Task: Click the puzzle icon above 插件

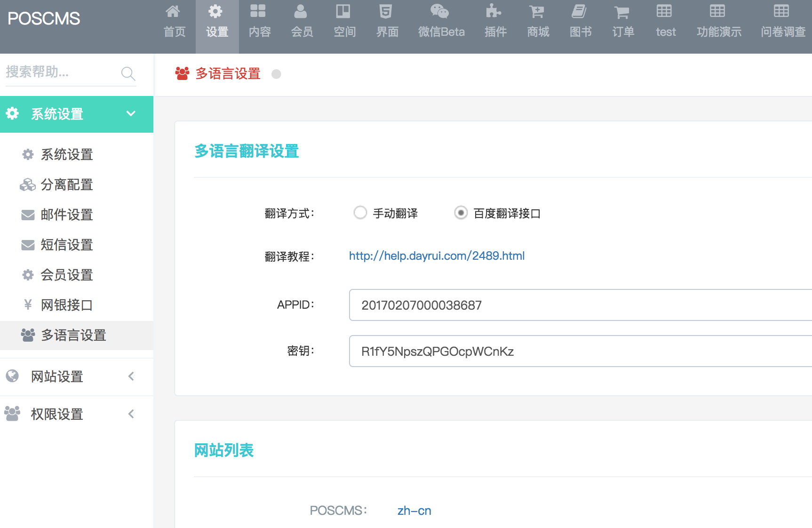Action: pyautogui.click(x=494, y=11)
